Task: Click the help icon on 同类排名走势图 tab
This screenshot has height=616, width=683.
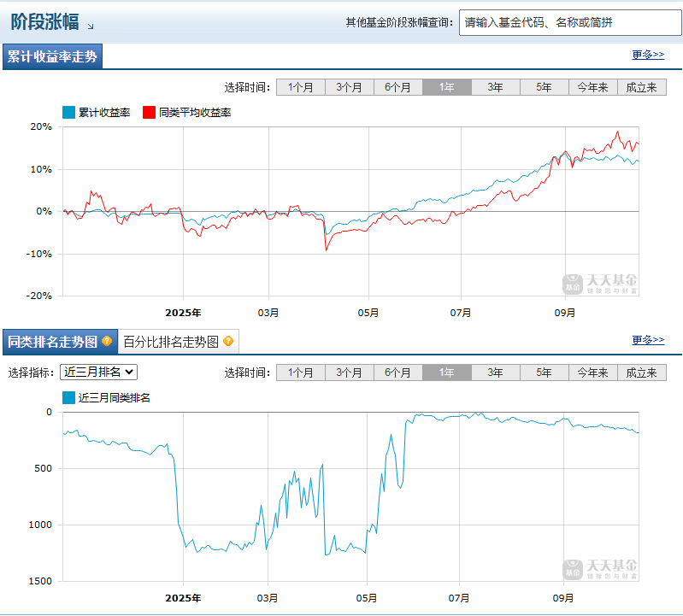Action: [107, 341]
